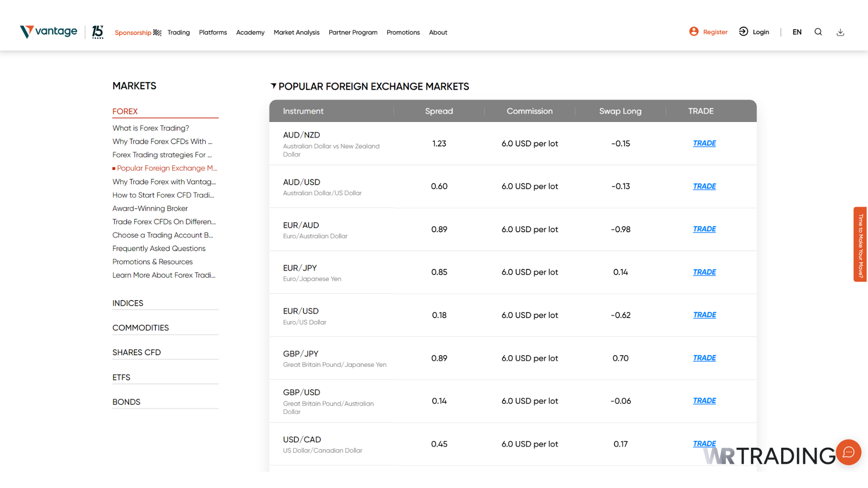Open the Trading menu
Image resolution: width=868 pixels, height=488 pixels.
(179, 33)
